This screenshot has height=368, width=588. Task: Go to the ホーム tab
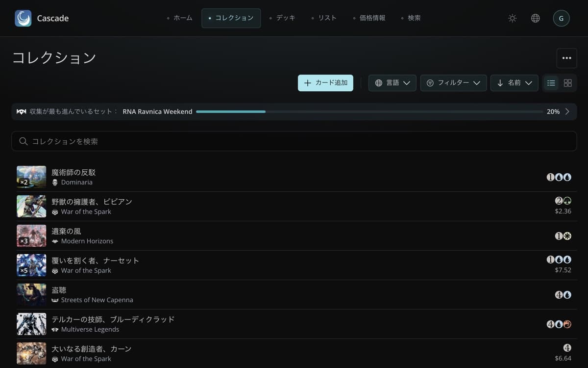tap(179, 18)
